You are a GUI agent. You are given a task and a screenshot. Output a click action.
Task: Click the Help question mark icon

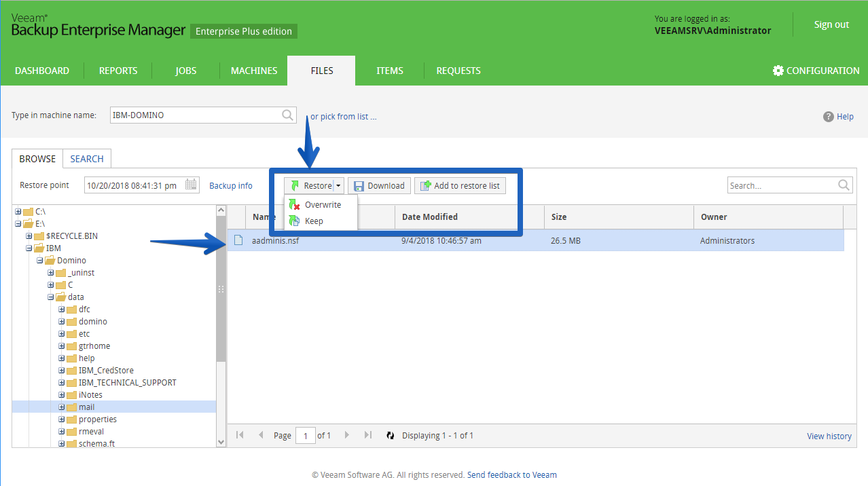tap(828, 116)
